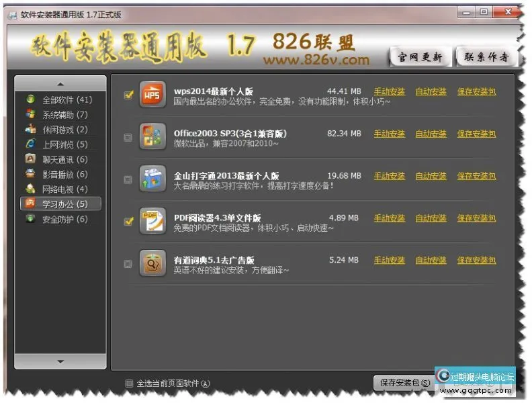Open the 聊天通讯 (6) category
Image resolution: width=532 pixels, height=403 pixels.
(61, 159)
